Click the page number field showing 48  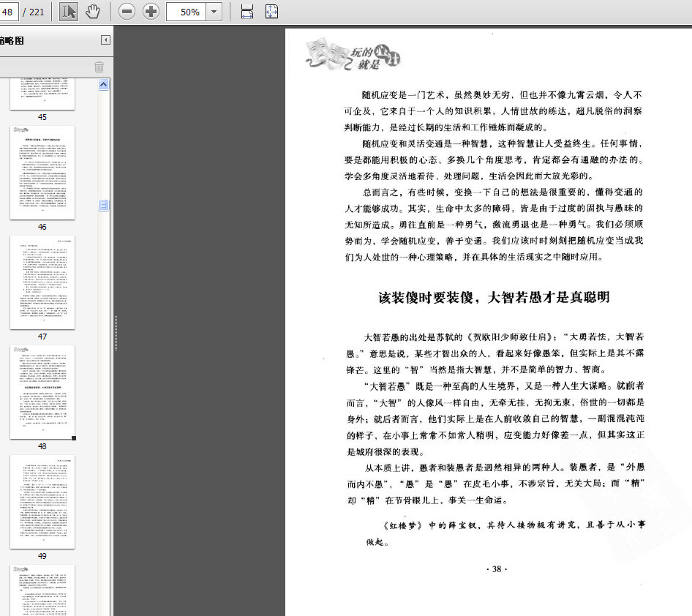point(8,12)
